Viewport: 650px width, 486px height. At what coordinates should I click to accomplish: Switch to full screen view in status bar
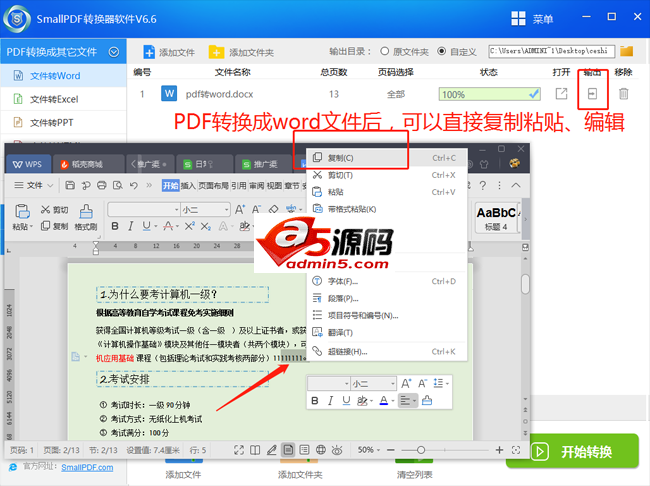point(239,450)
